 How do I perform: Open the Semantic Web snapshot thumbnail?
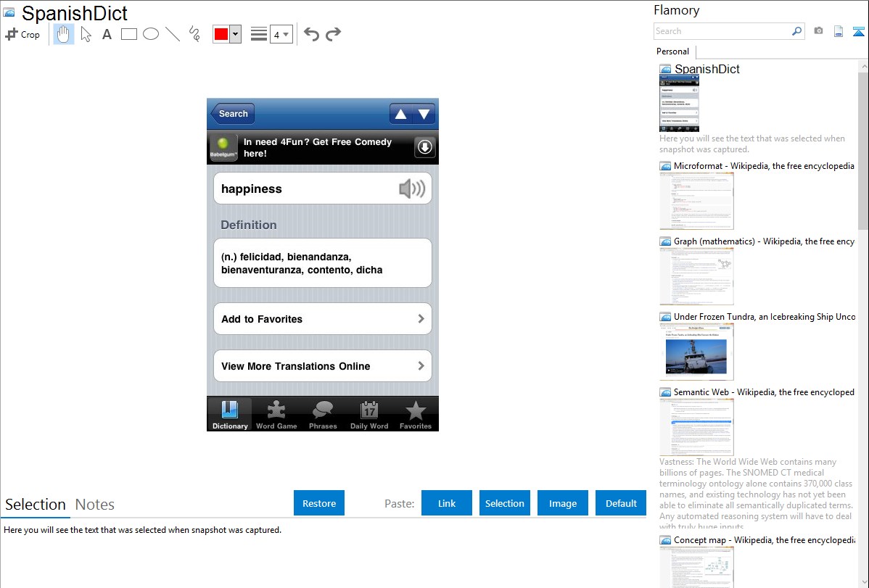(x=696, y=427)
